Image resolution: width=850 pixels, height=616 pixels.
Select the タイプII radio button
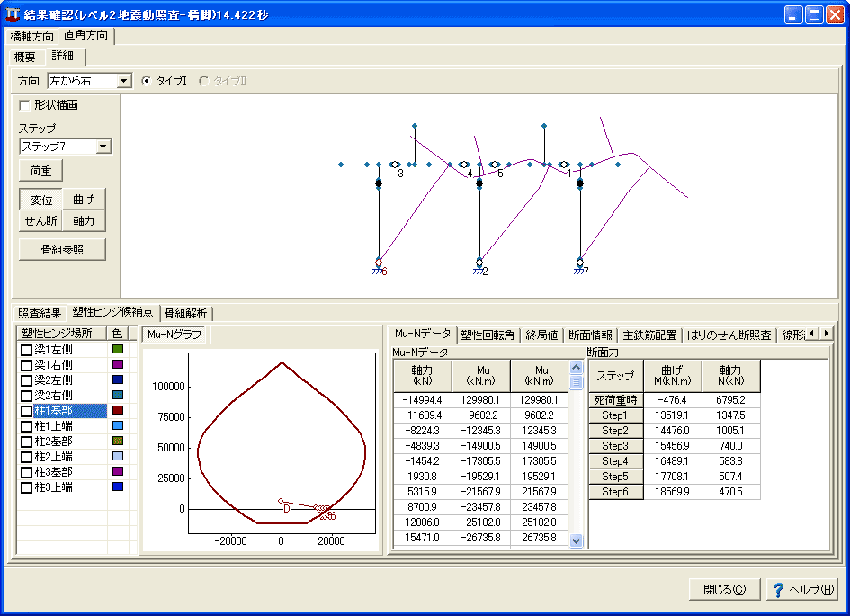point(204,81)
